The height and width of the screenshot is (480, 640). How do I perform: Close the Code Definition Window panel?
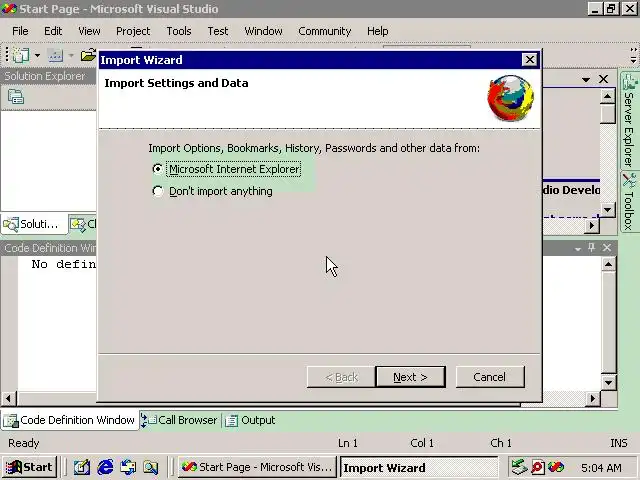tap(607, 247)
